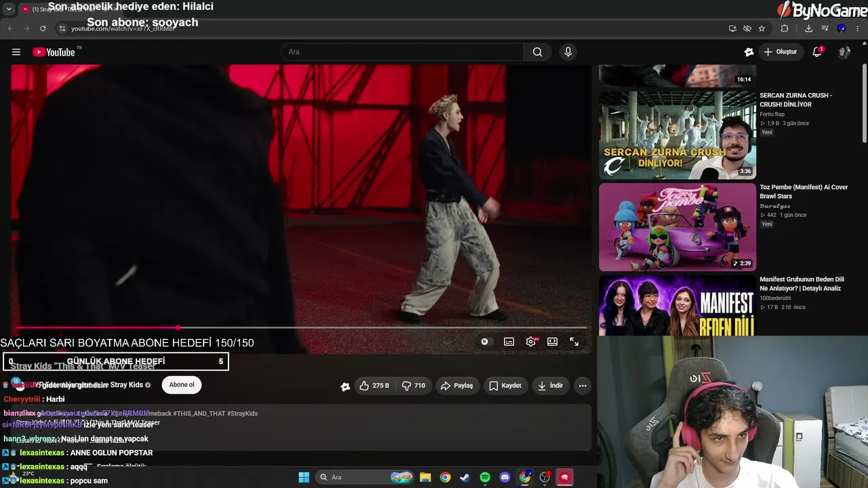Image resolution: width=868 pixels, height=488 pixels.
Task: Go back with the browser back arrow
Action: point(10,28)
